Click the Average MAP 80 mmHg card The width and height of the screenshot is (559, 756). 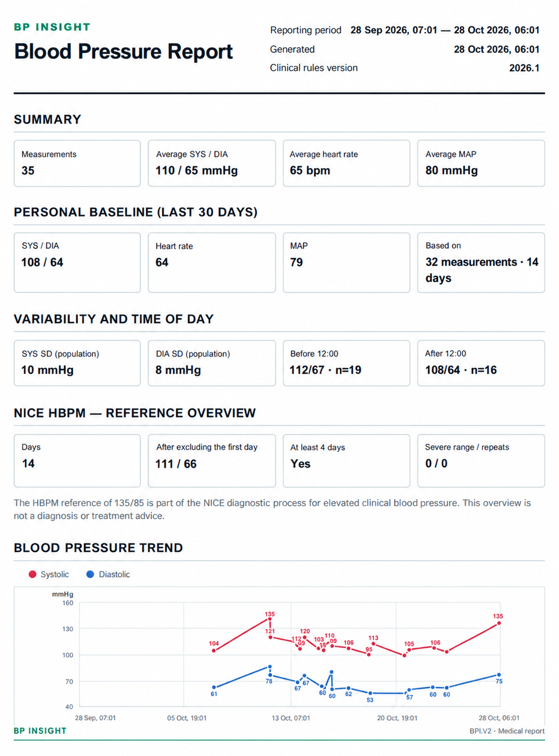pyautogui.click(x=481, y=163)
